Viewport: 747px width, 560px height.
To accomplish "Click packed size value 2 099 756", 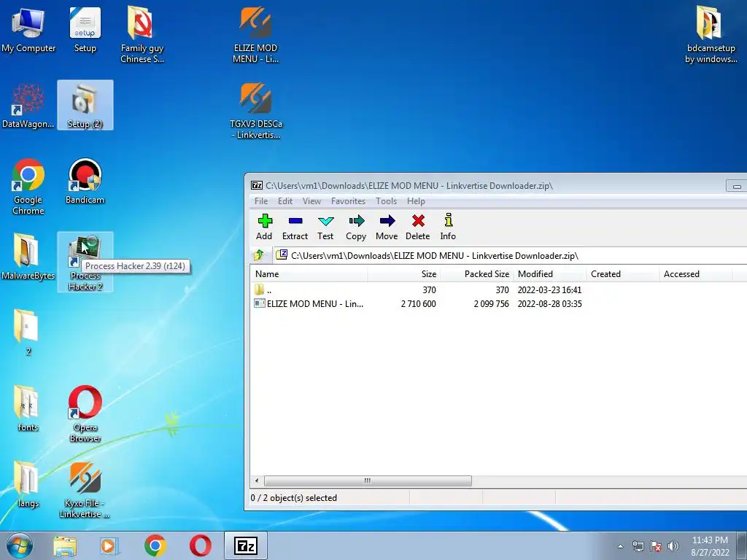I will tap(491, 304).
